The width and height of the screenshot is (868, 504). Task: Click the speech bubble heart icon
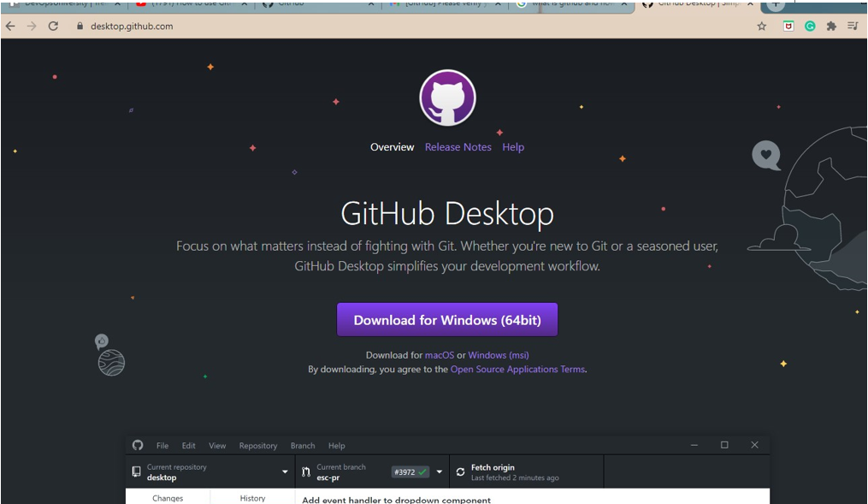tap(766, 156)
